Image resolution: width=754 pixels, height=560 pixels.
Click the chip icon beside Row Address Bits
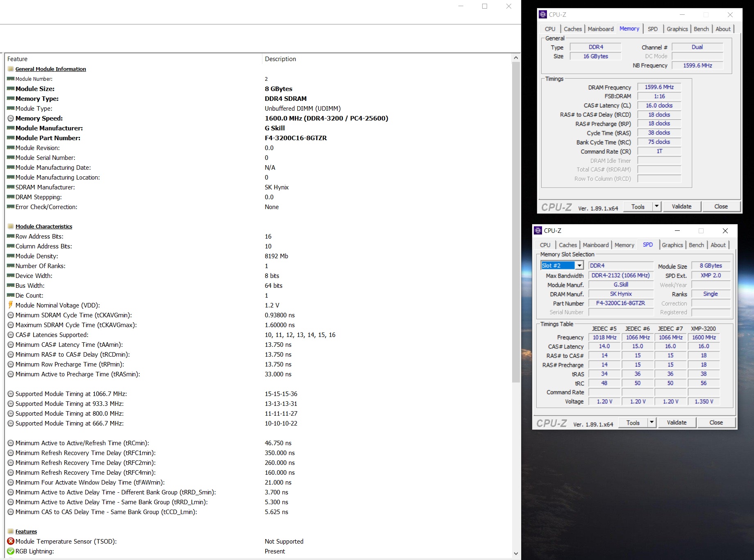(x=11, y=236)
